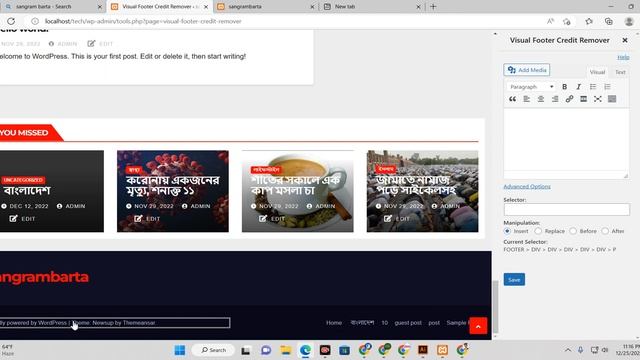Toggle bold formatting in the editor
The height and width of the screenshot is (360, 640).
[x=564, y=87]
